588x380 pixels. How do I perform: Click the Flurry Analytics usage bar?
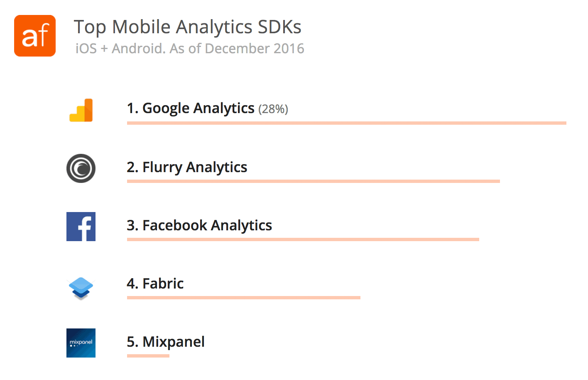click(x=314, y=181)
